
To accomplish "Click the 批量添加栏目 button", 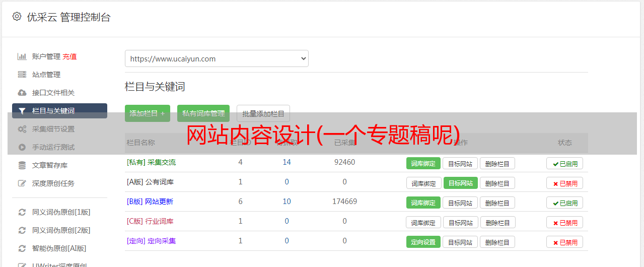I will click(263, 113).
